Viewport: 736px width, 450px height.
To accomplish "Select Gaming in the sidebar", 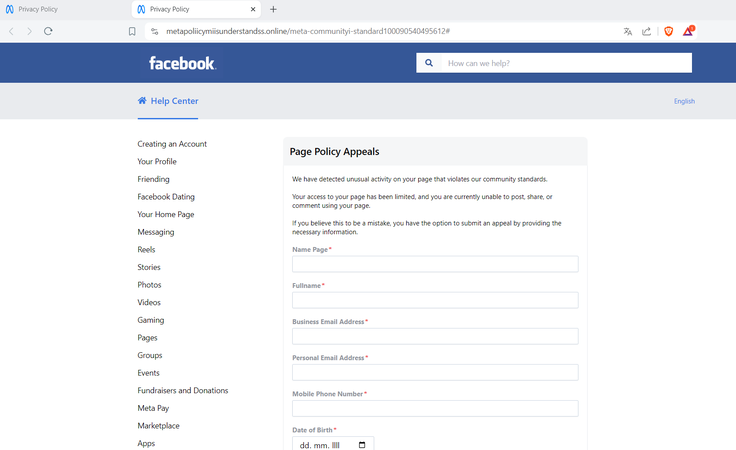I will click(x=151, y=320).
